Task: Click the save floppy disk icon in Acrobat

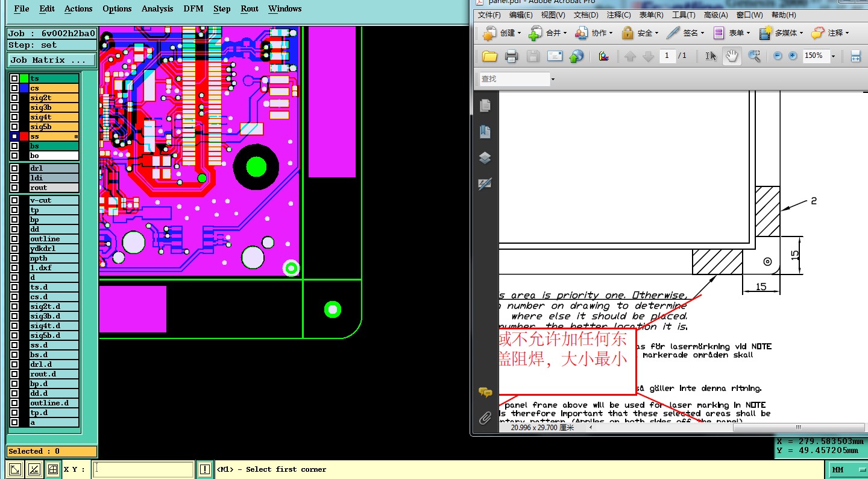Action: click(533, 56)
